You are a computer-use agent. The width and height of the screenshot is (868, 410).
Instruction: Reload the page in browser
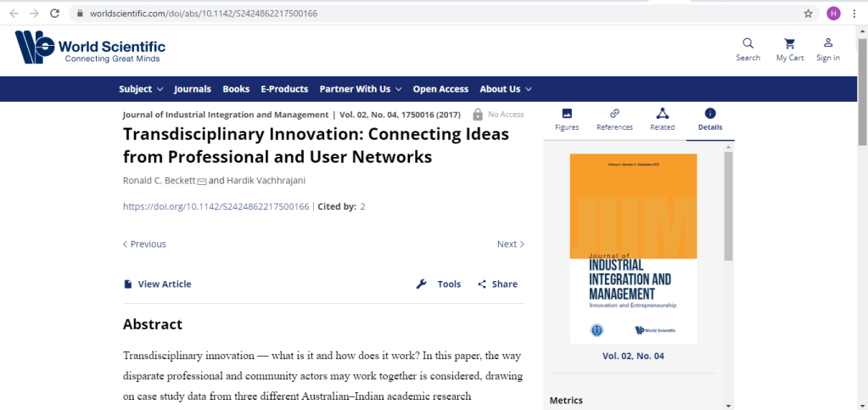click(55, 14)
